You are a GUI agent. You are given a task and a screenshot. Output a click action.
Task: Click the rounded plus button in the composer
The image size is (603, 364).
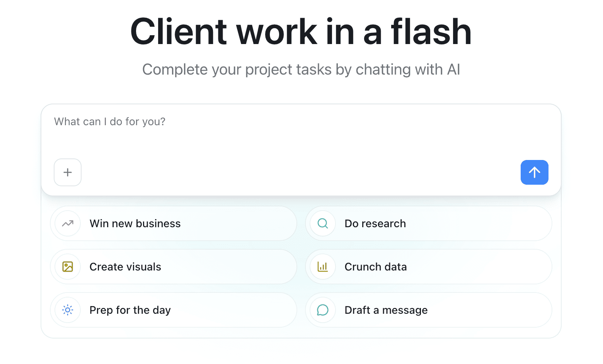(67, 172)
